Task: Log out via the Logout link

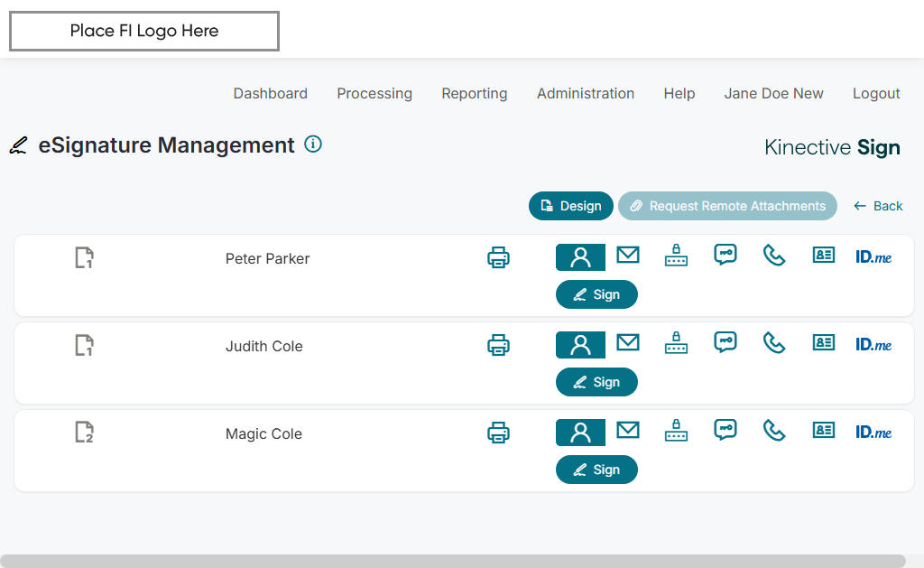Action: coord(876,93)
